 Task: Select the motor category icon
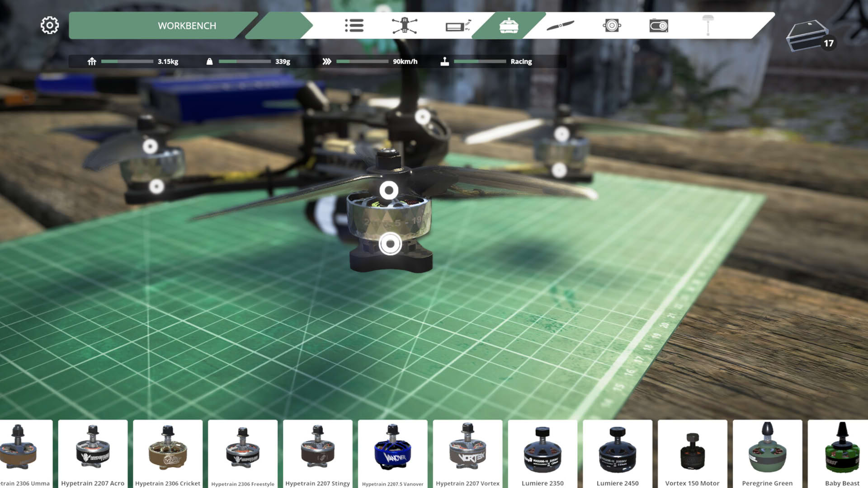(x=509, y=26)
